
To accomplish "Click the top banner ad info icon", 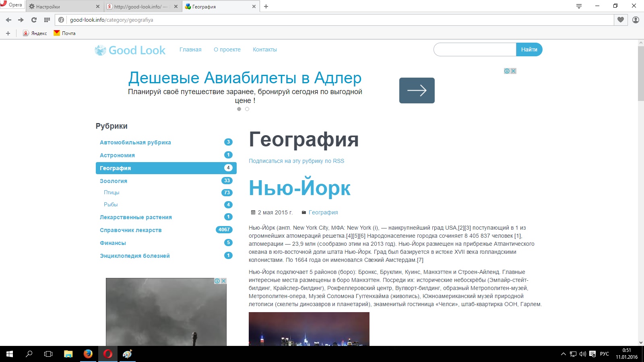I will coord(507,71).
